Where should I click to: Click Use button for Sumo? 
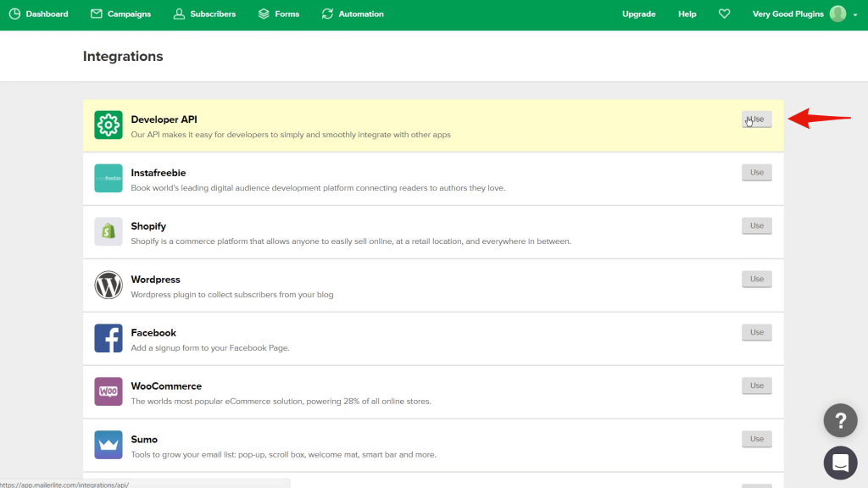click(757, 439)
